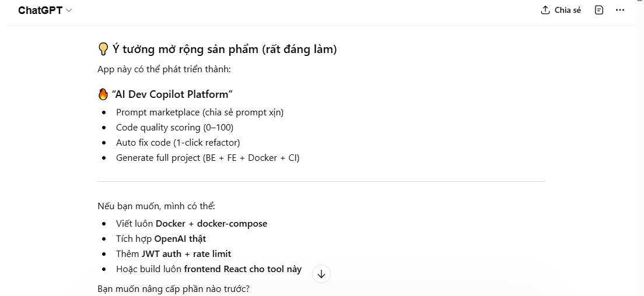Click the "Nếu bạn muốn, mình có thể:" line
644x296 pixels.
tap(156, 206)
